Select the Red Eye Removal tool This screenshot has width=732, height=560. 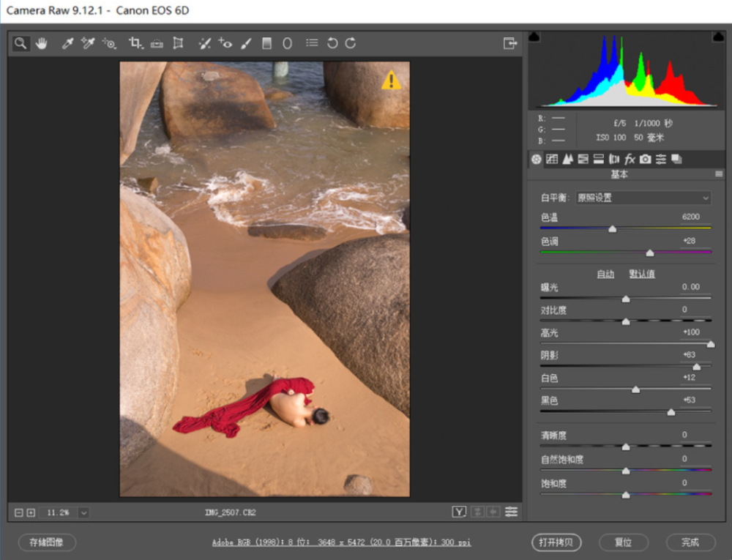click(225, 44)
